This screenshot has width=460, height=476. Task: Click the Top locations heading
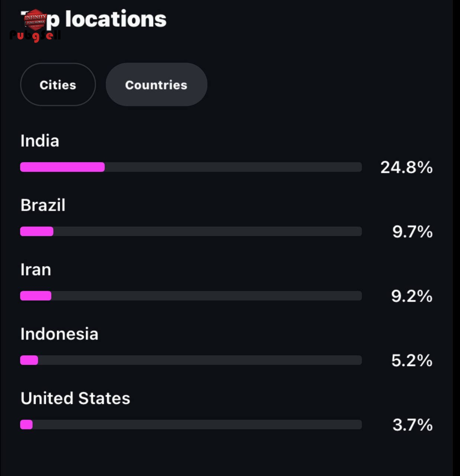point(93,19)
